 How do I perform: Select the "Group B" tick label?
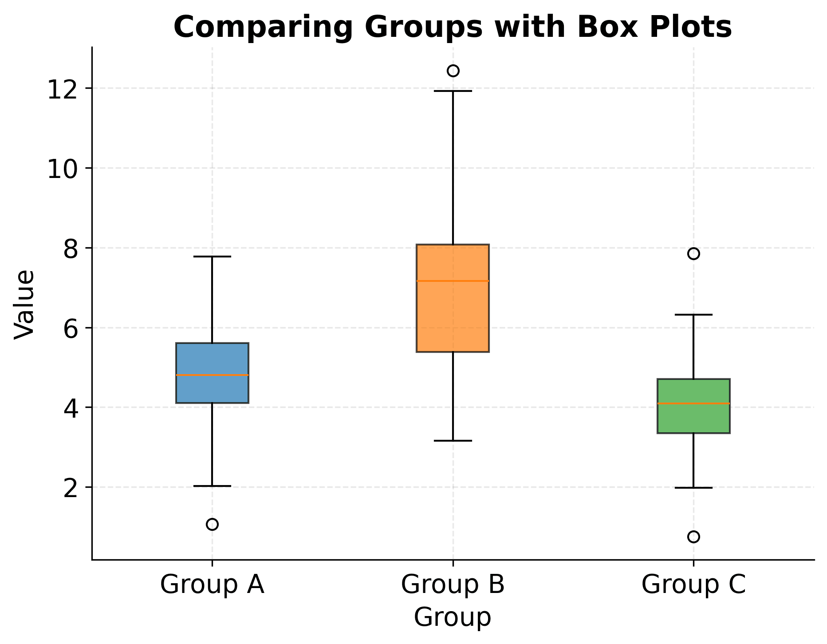[x=453, y=585]
